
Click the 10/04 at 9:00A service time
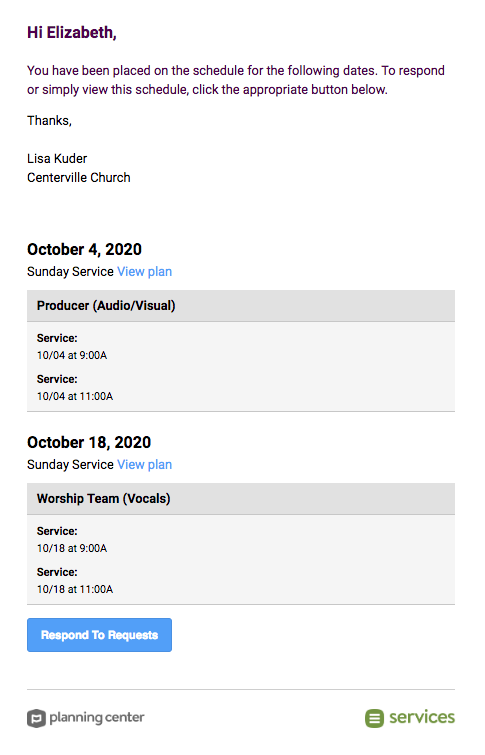point(72,355)
